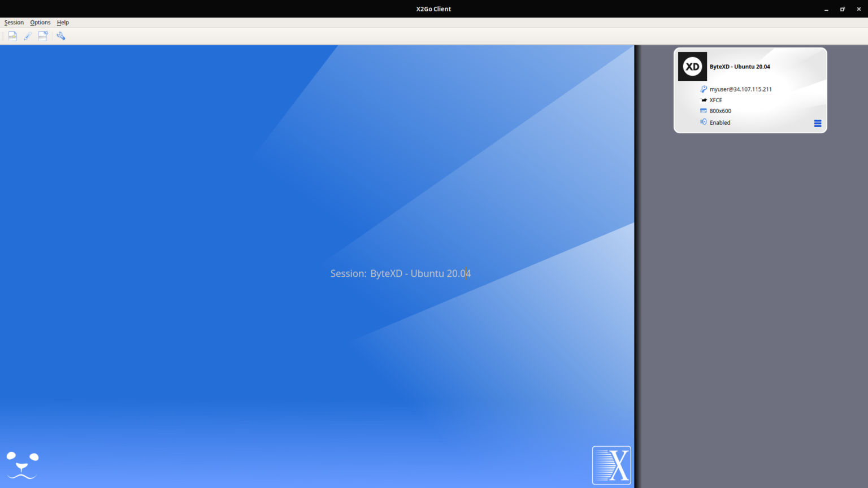This screenshot has width=868, height=488.
Task: Click the display resolution icon next to 800x600
Action: [703, 111]
